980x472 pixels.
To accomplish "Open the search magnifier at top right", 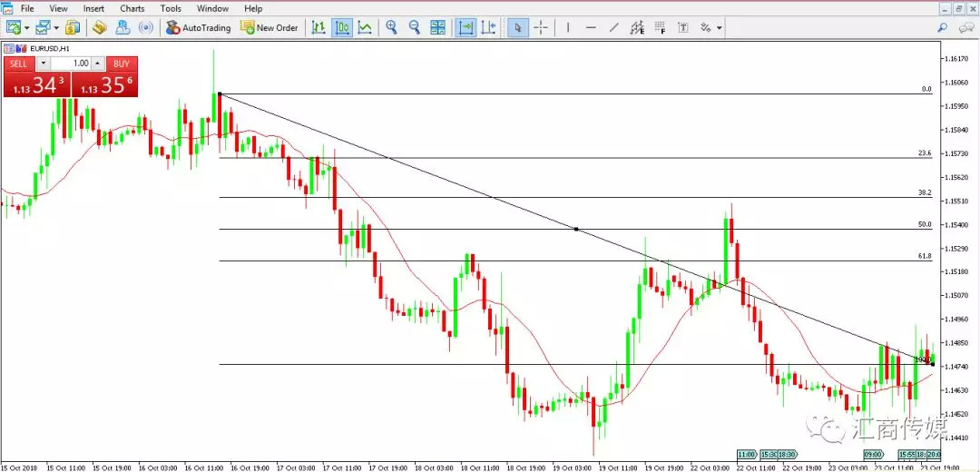I will [x=943, y=27].
